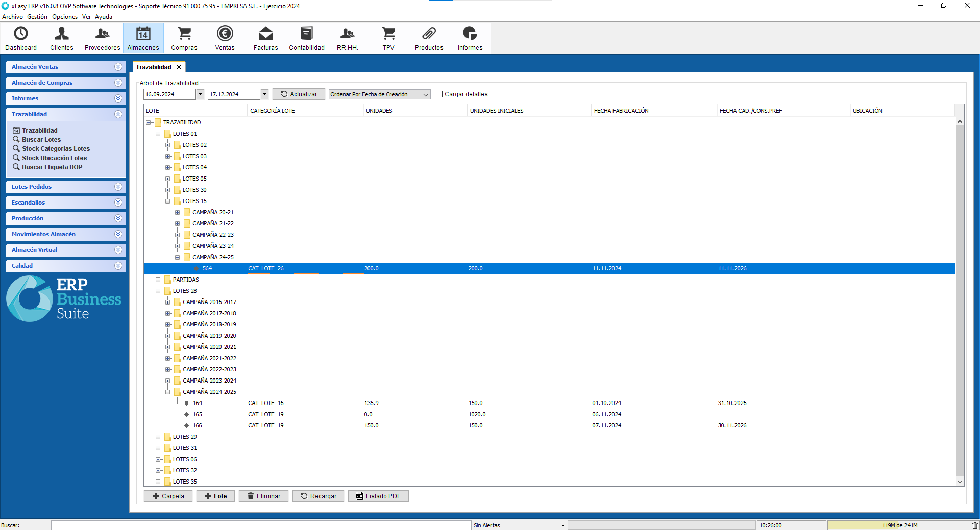This screenshot has height=530, width=980.
Task: Expand the Calidad sidebar panel
Action: click(118, 266)
